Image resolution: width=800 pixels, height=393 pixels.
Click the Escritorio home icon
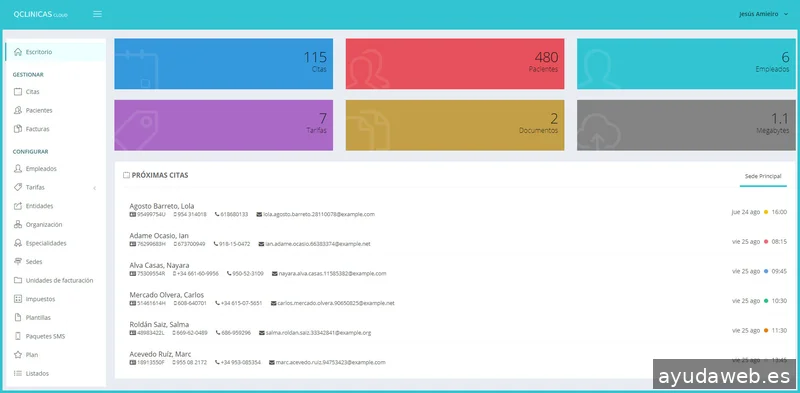18,52
